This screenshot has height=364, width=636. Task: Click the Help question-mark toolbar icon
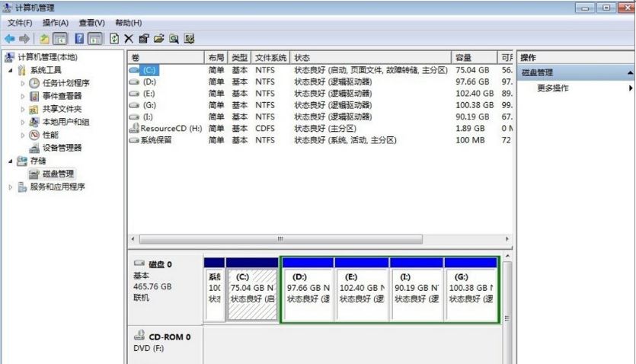tap(79, 38)
